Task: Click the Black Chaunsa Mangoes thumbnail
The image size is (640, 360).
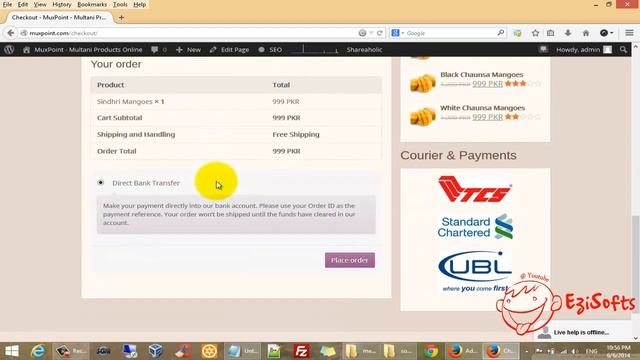Action: [422, 82]
